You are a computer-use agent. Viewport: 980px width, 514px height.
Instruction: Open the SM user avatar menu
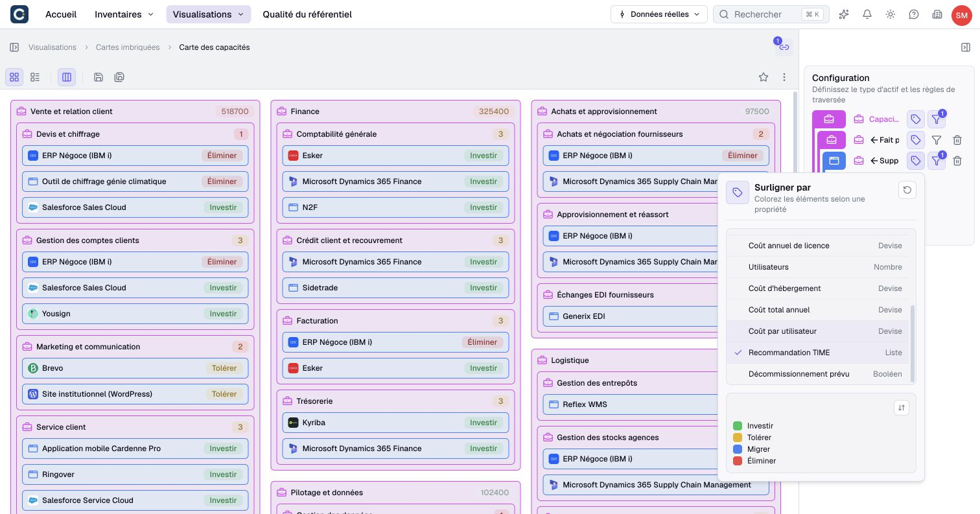[961, 14]
